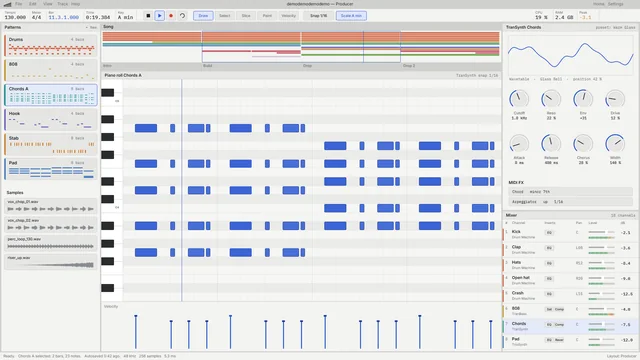Click the wavetable waveform display

click(x=571, y=55)
